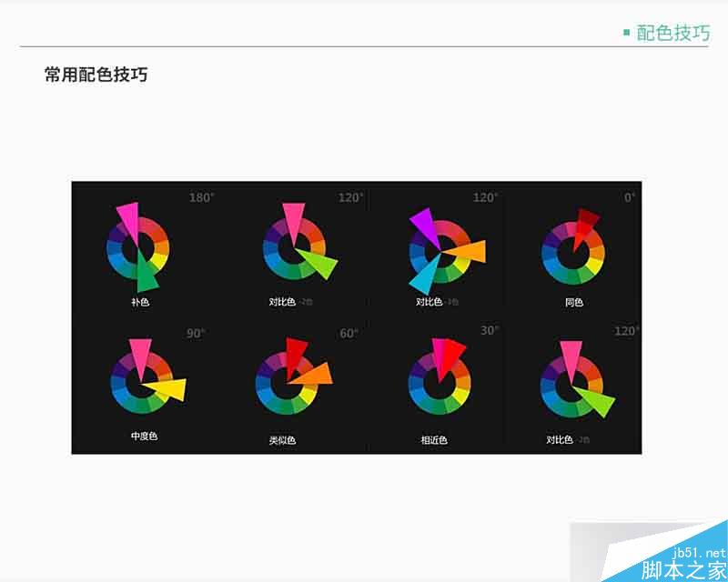Click the 0° angle text

pyautogui.click(x=630, y=197)
